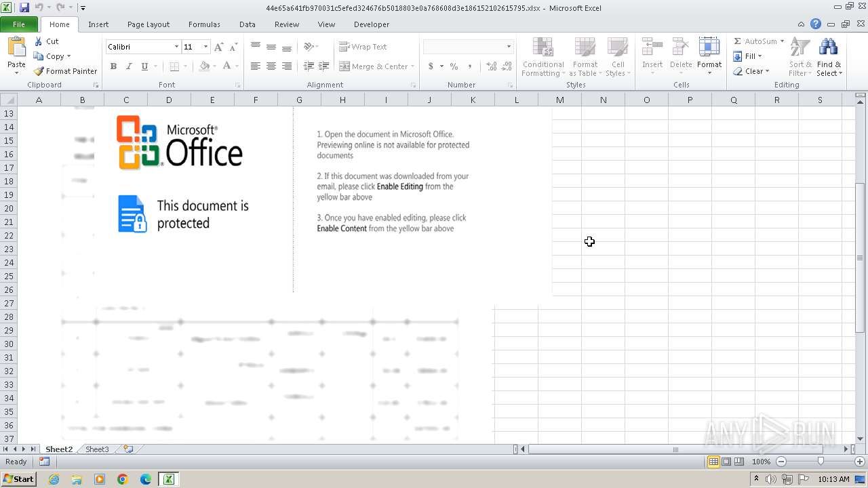Open Find & Select
868x488 pixels.
(829, 57)
